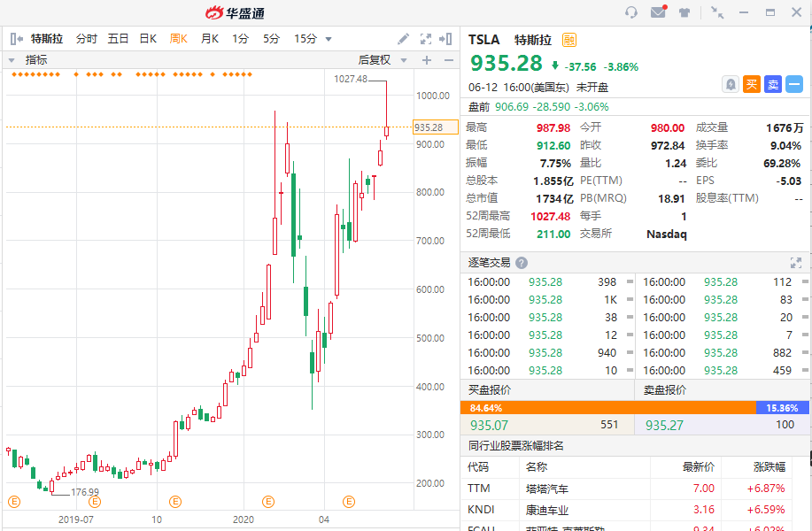Click the bid price 935.07

pyautogui.click(x=489, y=426)
